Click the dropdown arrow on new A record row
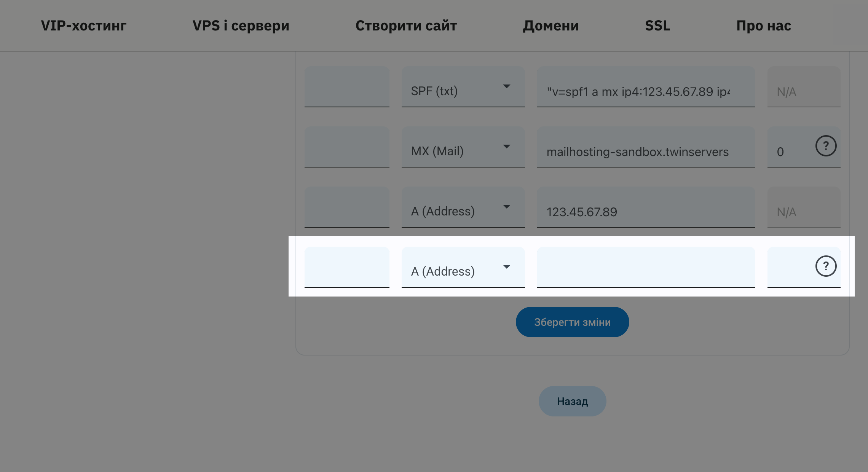 coord(507,266)
